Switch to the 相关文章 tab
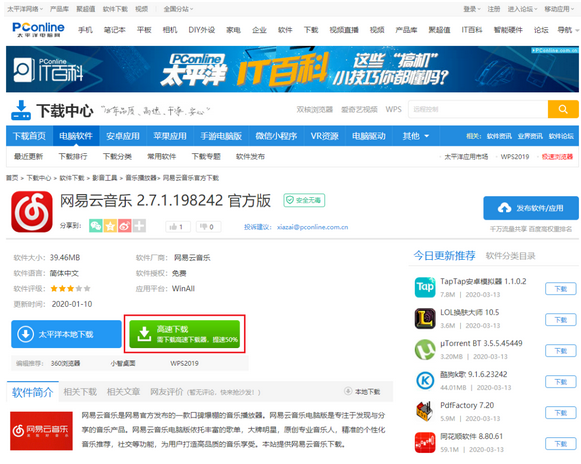Image resolution: width=581 pixels, height=464 pixels. pyautogui.click(x=123, y=392)
